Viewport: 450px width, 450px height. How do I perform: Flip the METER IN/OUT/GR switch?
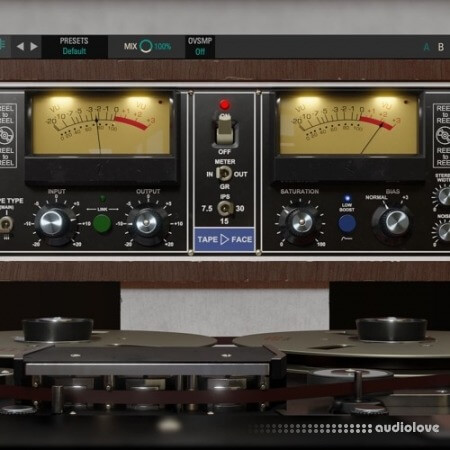coord(224,174)
